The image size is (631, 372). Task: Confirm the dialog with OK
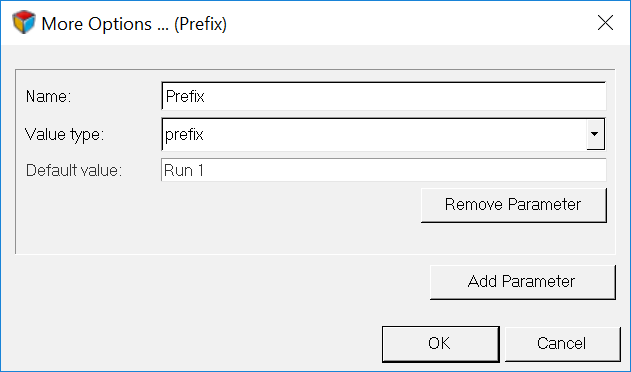[x=441, y=343]
